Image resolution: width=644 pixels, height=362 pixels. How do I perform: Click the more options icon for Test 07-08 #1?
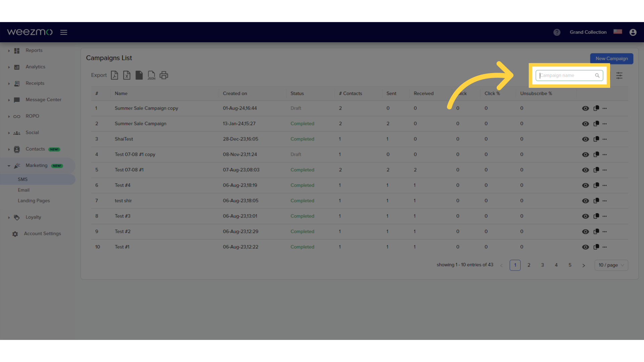[x=605, y=170]
